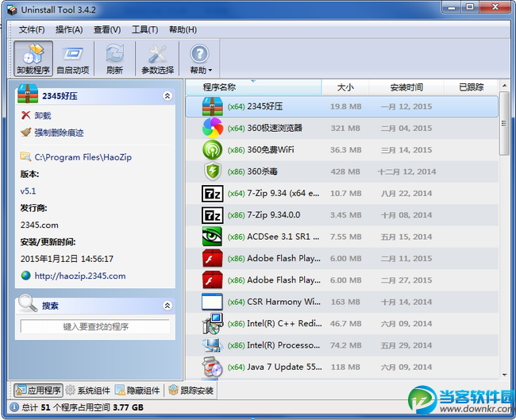Viewport: 516px width, 420px height.
Task: Open the 帮助(H) menu
Action: pyautogui.click(x=183, y=30)
